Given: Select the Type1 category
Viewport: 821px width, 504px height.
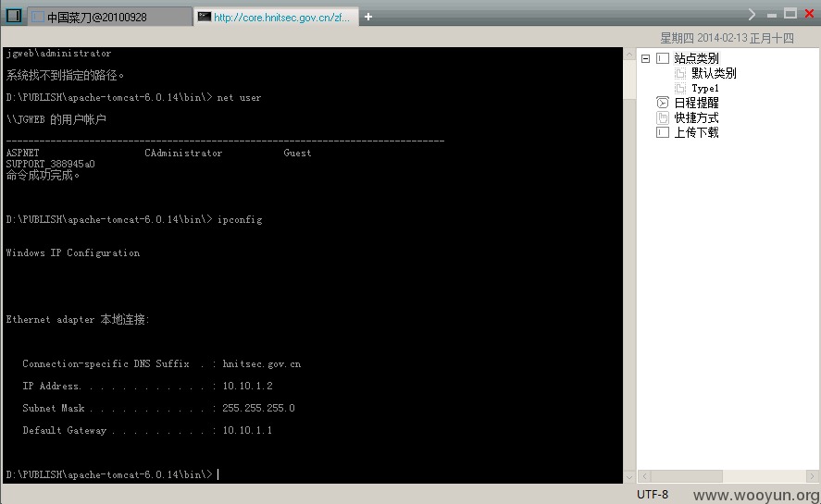Looking at the screenshot, I should [704, 88].
